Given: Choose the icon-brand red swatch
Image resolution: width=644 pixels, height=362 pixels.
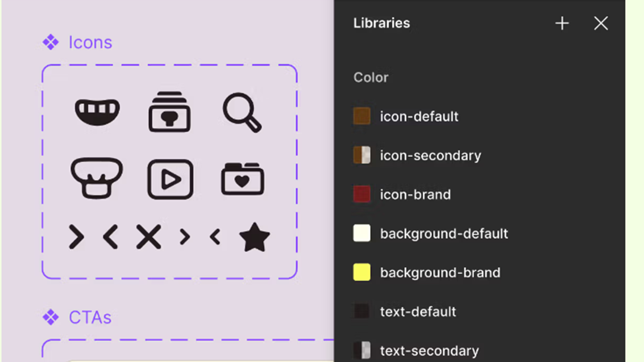Looking at the screenshot, I should click(362, 194).
